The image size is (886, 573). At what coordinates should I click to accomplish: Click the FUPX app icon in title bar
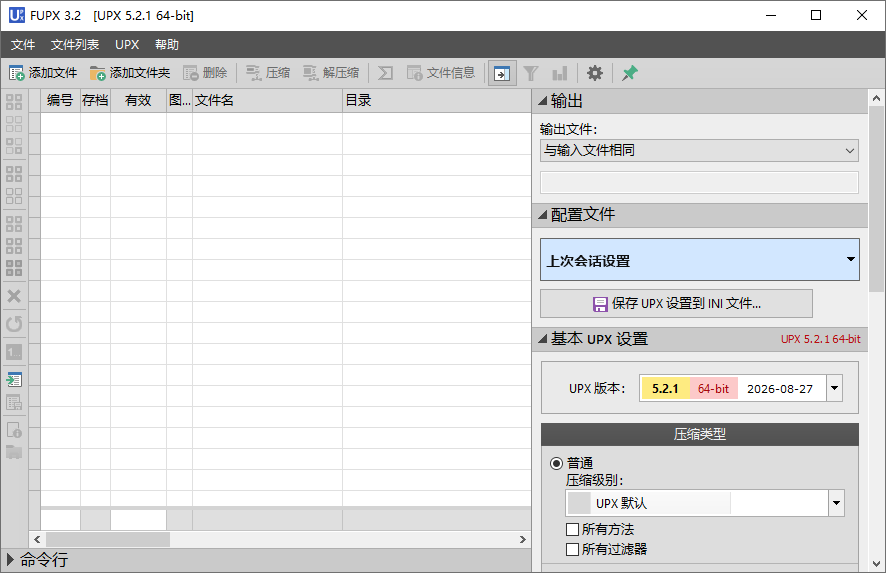(16, 15)
